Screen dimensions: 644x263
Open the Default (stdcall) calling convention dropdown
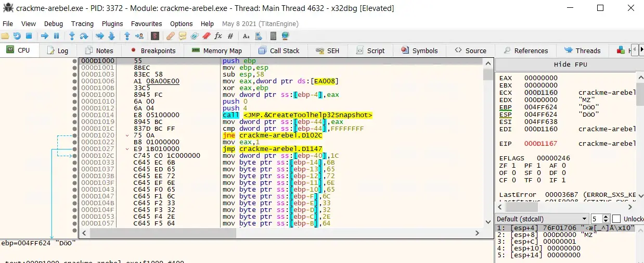click(542, 219)
